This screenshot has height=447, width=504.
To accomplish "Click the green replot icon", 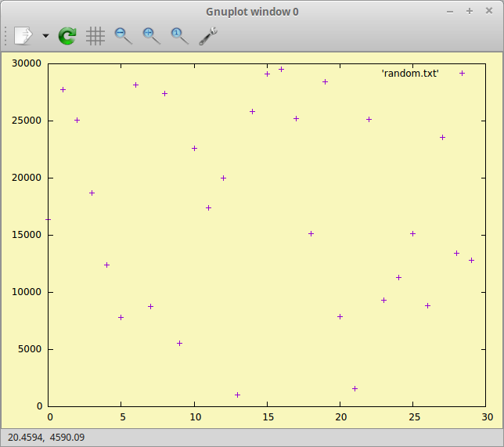I will tap(67, 35).
